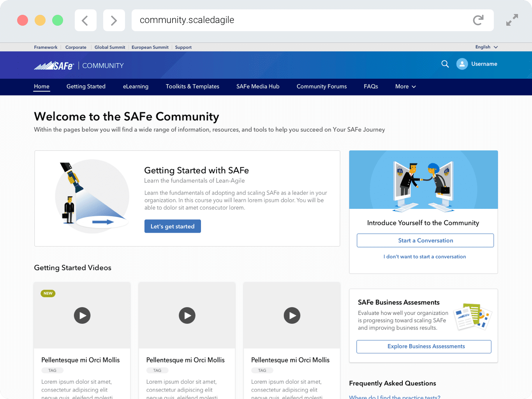This screenshot has height=399, width=532.
Task: Click the Welcome to the SAFe Community heading
Action: (127, 117)
